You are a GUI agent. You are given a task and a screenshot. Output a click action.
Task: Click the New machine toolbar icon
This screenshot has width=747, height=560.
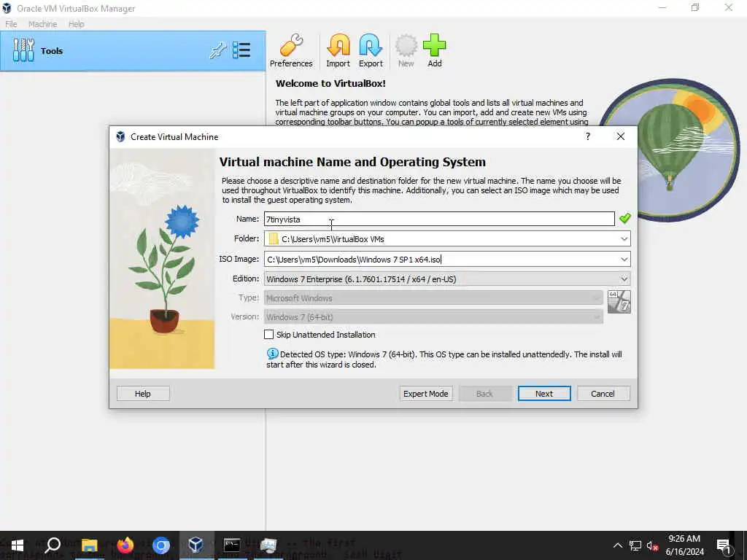point(406,50)
